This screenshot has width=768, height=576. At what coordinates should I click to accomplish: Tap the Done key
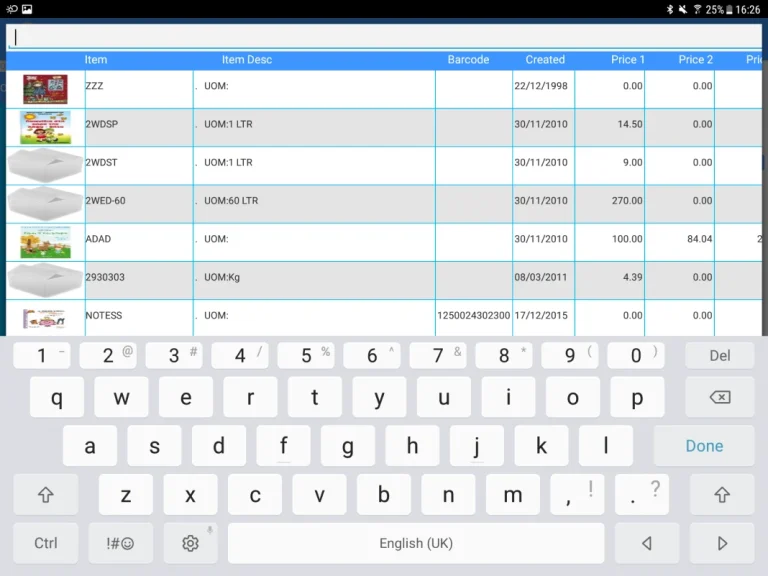704,446
